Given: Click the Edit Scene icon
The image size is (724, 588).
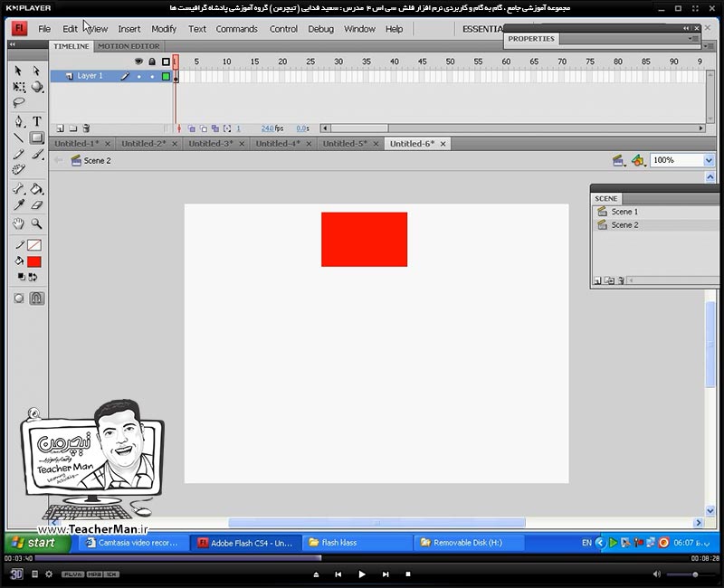Looking at the screenshot, I should (x=618, y=161).
